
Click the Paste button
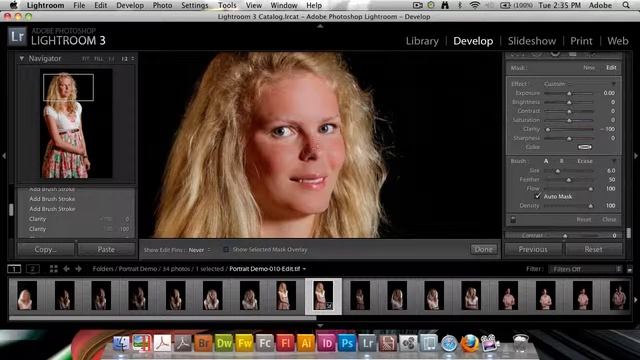pyautogui.click(x=106, y=249)
